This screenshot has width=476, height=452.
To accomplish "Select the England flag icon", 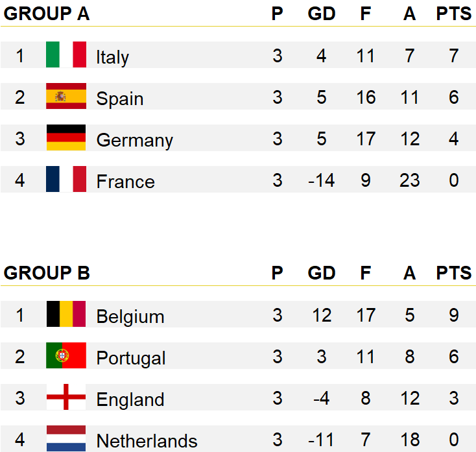I will coord(66,397).
